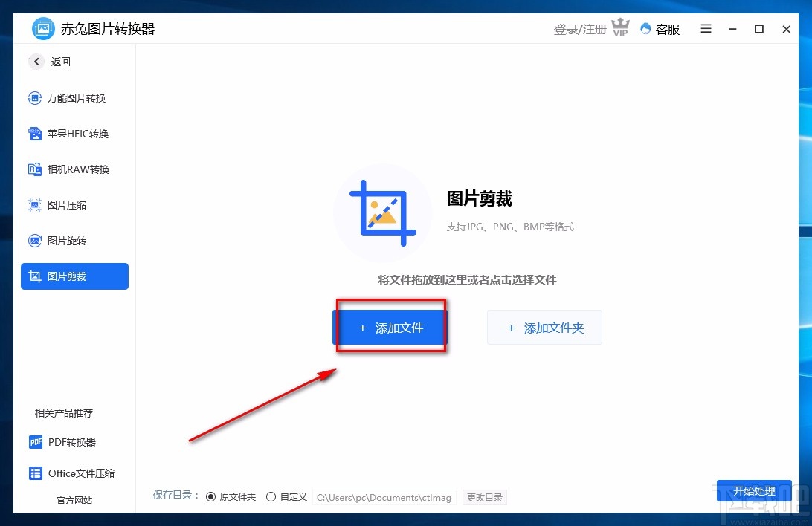The width and height of the screenshot is (812, 526).
Task: Go back using the 返回 arrow
Action: point(36,62)
